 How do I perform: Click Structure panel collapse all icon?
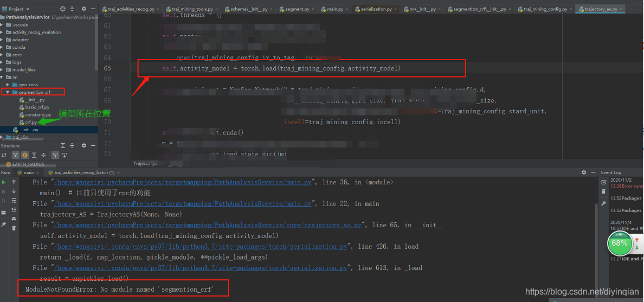coord(73,145)
